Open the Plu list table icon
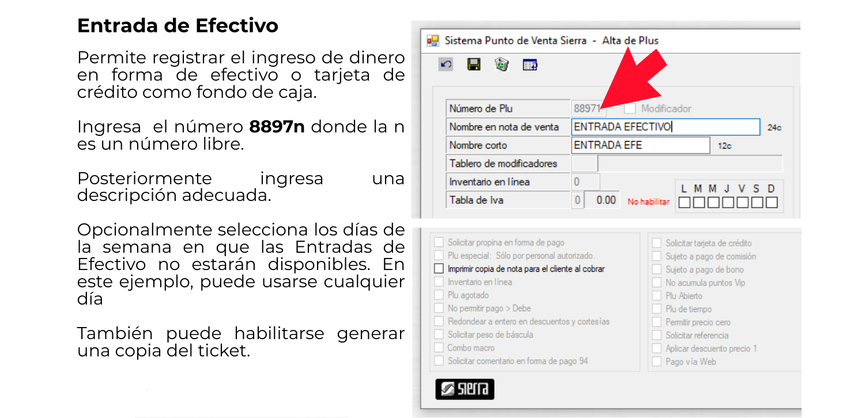Viewport: 868px width, 418px height. tap(530, 64)
